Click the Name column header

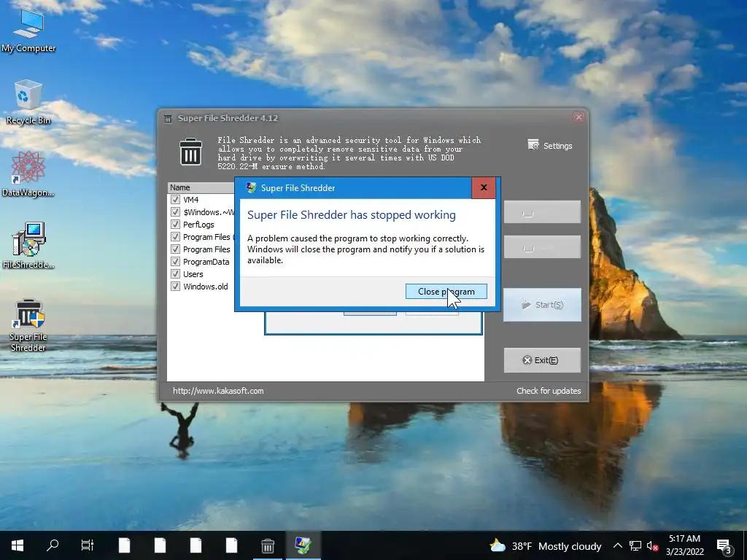coord(201,187)
